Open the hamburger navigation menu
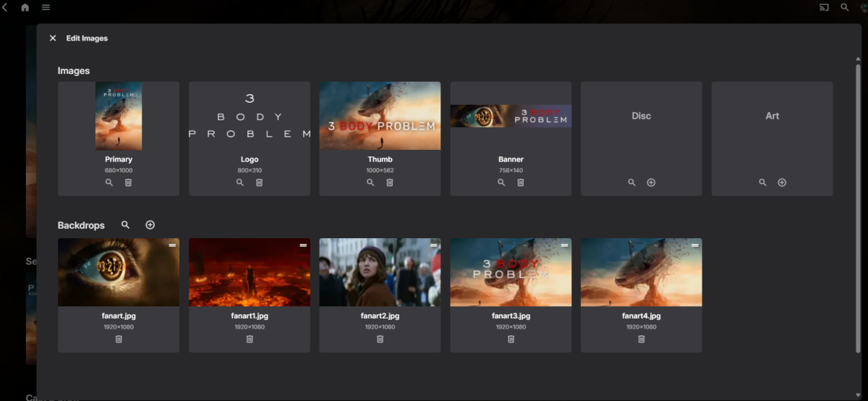 tap(46, 7)
